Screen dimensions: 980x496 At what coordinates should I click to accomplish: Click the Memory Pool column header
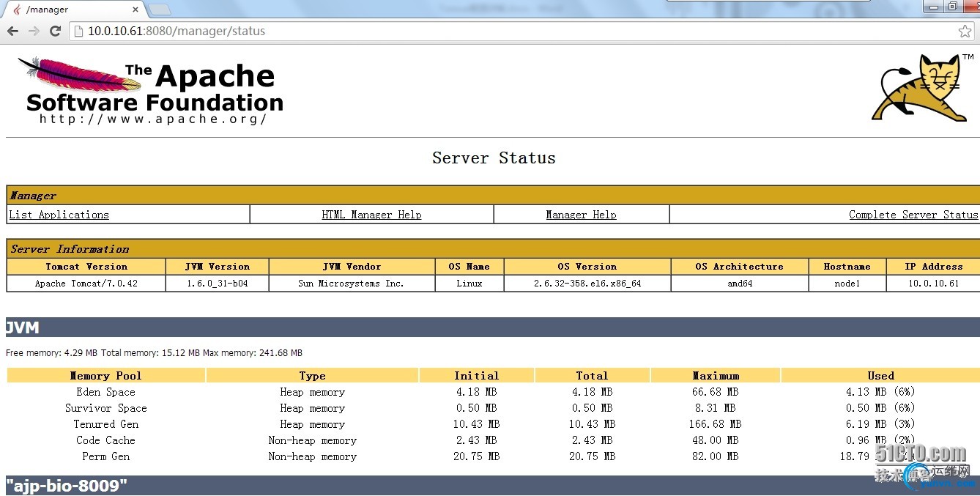106,376
